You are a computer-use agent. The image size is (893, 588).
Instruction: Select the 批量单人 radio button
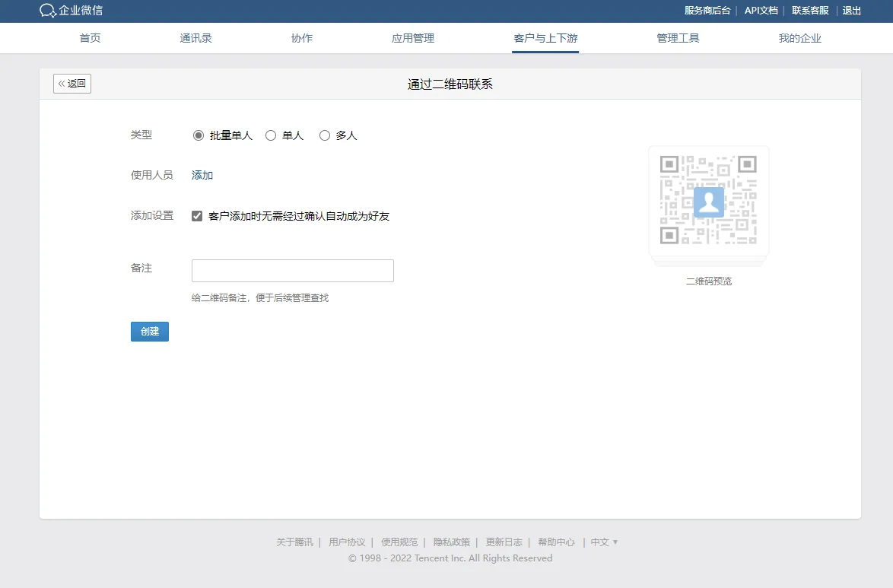(199, 135)
